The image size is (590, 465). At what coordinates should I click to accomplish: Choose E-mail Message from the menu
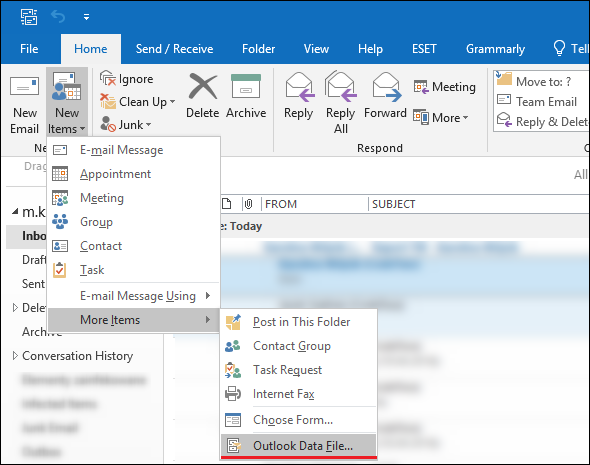(x=134, y=150)
